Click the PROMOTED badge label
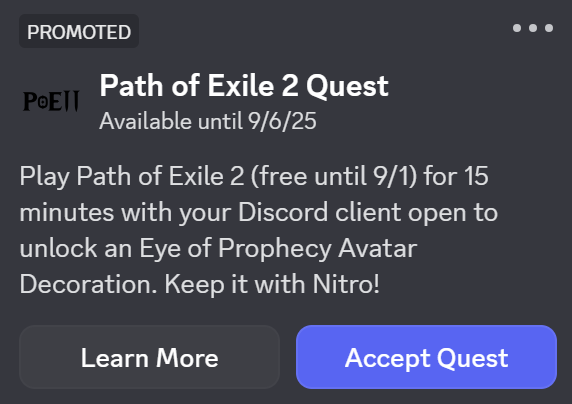572x404 pixels. pyautogui.click(x=79, y=32)
